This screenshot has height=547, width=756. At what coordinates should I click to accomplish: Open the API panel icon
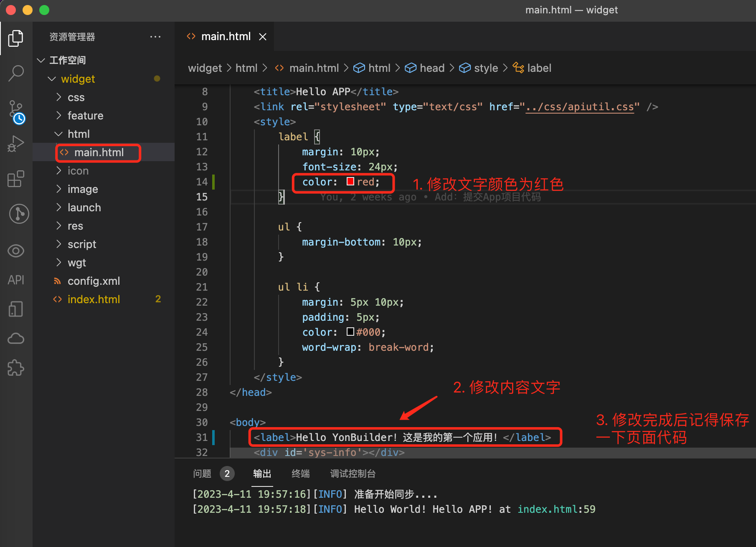[x=16, y=280]
